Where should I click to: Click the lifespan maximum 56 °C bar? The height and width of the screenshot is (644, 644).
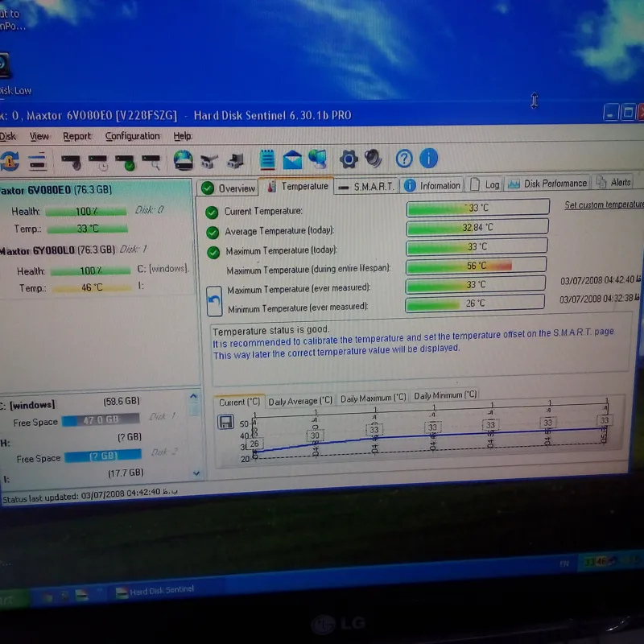(476, 266)
